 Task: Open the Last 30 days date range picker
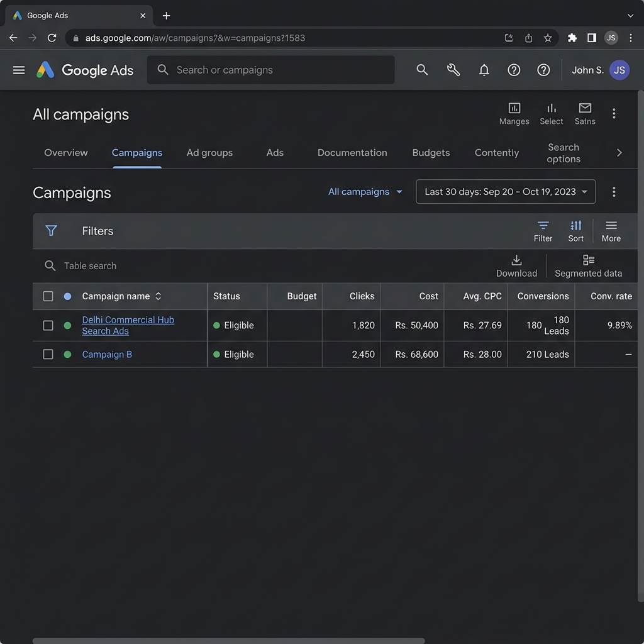(x=505, y=192)
